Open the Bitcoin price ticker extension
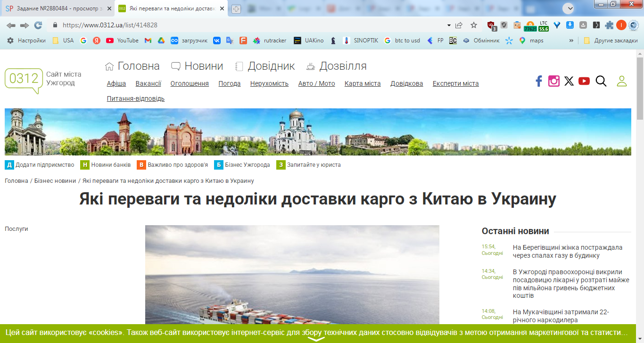 coord(530,25)
